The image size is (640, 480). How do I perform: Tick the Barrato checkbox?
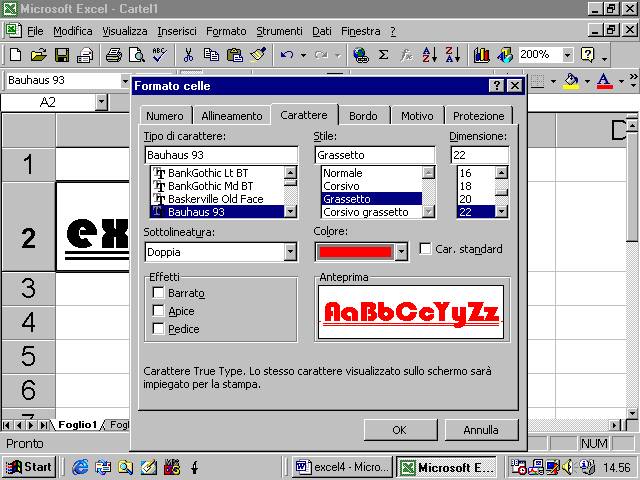point(158,293)
